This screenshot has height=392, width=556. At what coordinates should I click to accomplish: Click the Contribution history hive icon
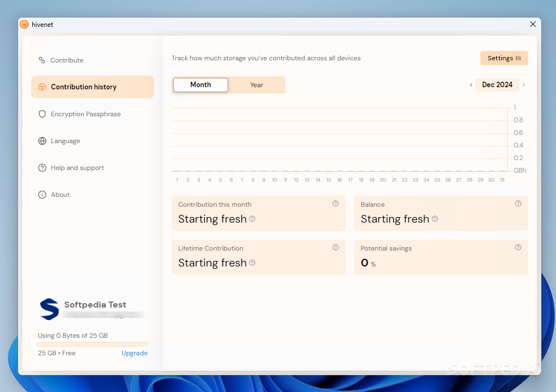42,87
